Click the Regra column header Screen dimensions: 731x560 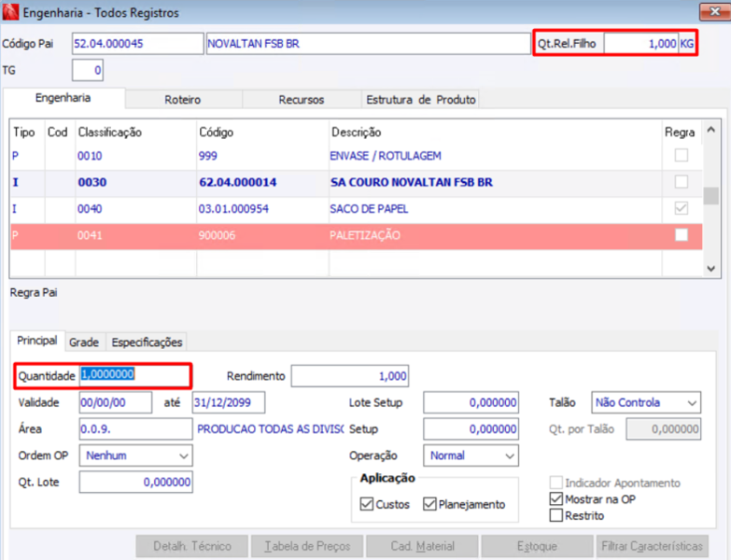(680, 133)
